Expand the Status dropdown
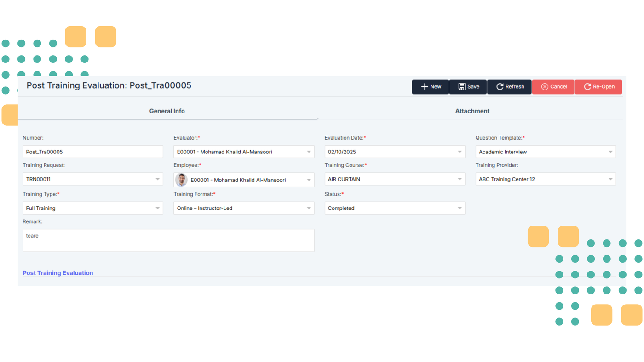Image resolution: width=644 pixels, height=362 pixels. tap(460, 208)
